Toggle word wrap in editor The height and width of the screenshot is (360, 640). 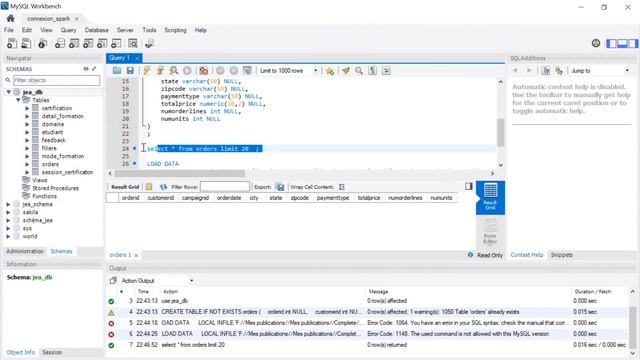(386, 71)
